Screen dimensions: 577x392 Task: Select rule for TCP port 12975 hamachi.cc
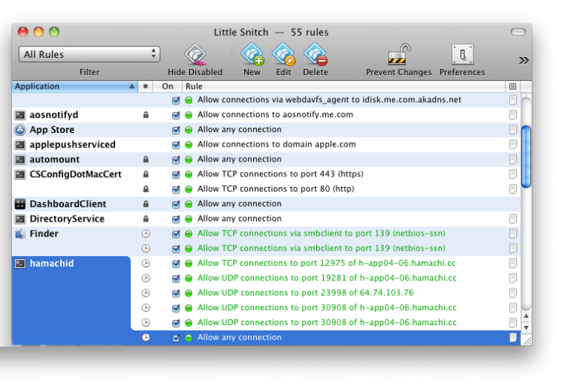[326, 263]
